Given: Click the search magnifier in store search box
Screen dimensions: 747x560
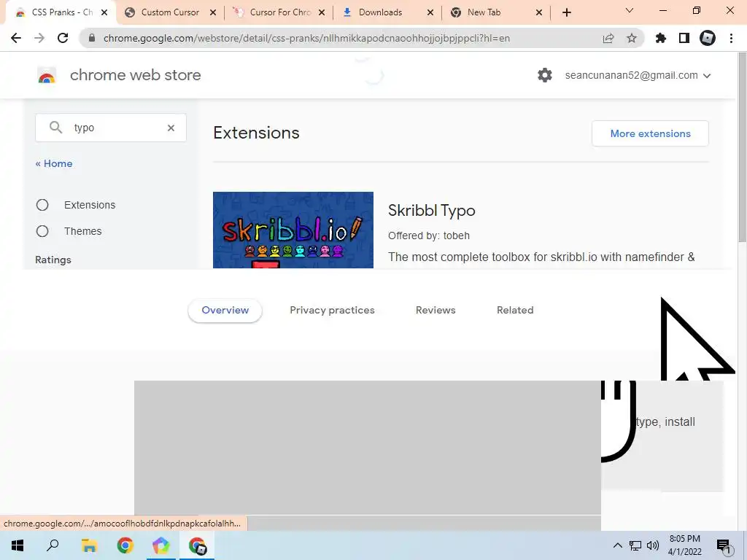Looking at the screenshot, I should [x=55, y=127].
